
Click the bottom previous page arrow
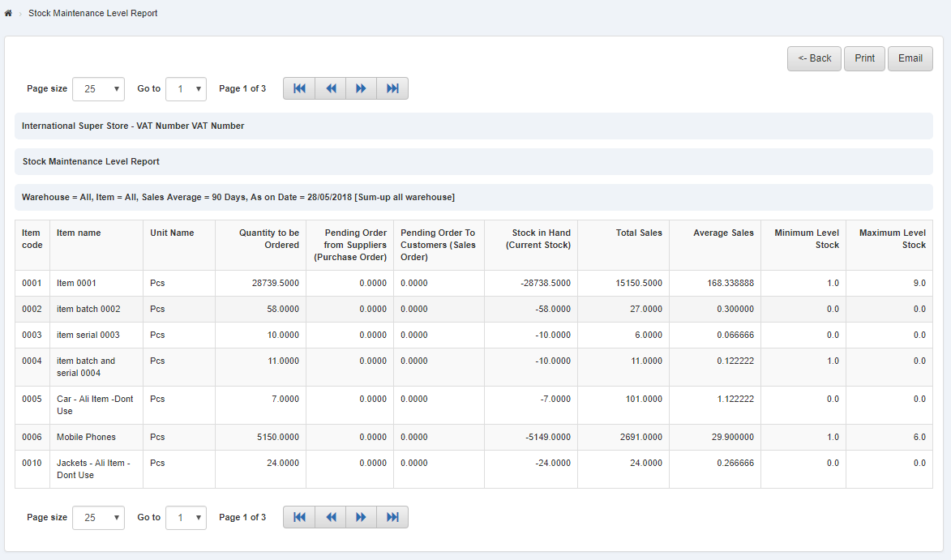coord(330,516)
